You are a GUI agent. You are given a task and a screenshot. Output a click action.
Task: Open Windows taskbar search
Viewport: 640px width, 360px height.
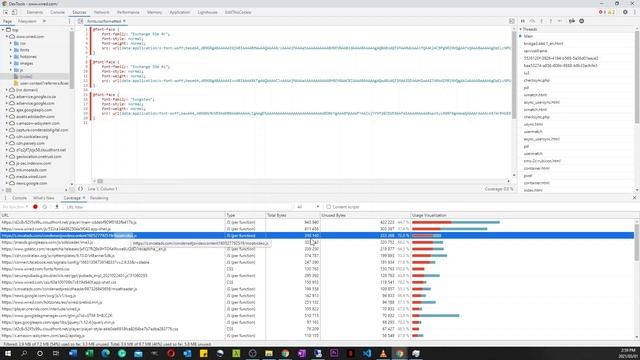pyautogui.click(x=24, y=353)
